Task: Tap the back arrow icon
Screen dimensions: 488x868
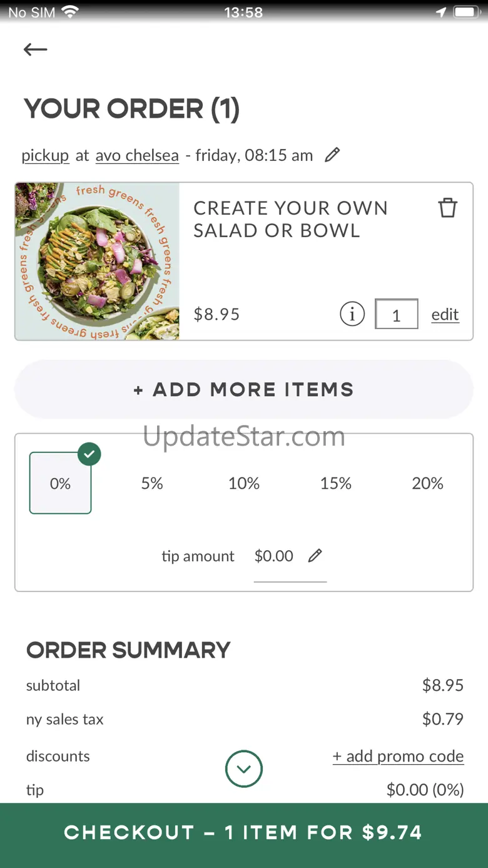Action: click(x=35, y=49)
